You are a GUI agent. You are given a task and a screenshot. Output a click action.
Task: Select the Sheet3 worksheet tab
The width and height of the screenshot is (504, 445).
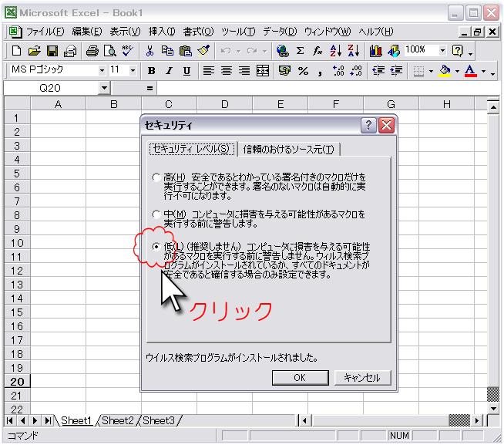pyautogui.click(x=159, y=420)
